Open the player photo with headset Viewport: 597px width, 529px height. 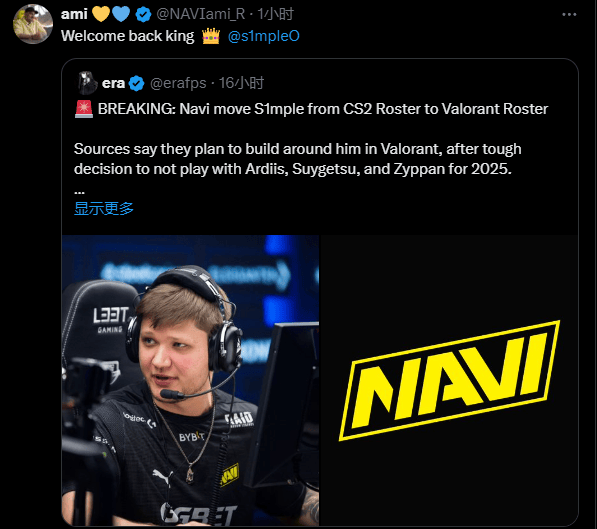pyautogui.click(x=190, y=380)
